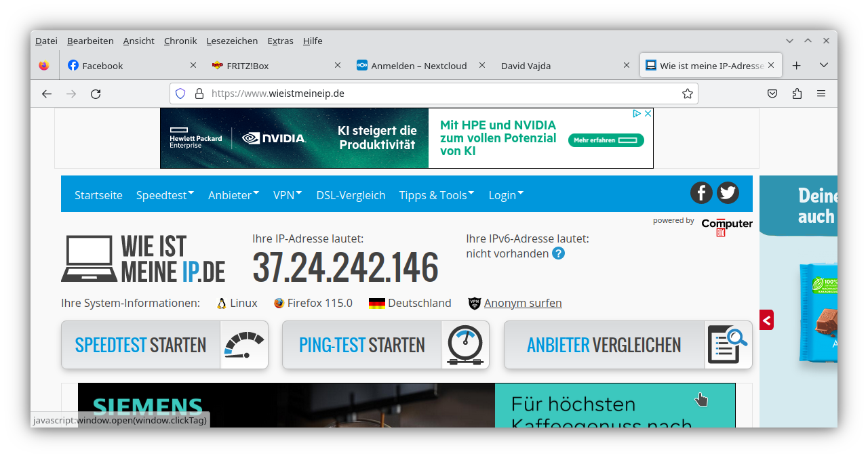Bookmark this page with the star icon
The image size is (868, 458).
click(687, 93)
